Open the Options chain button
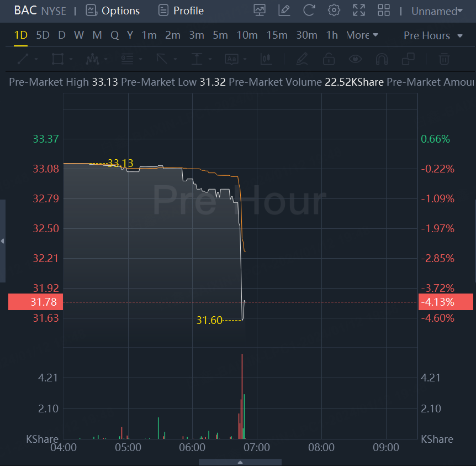 click(x=113, y=11)
